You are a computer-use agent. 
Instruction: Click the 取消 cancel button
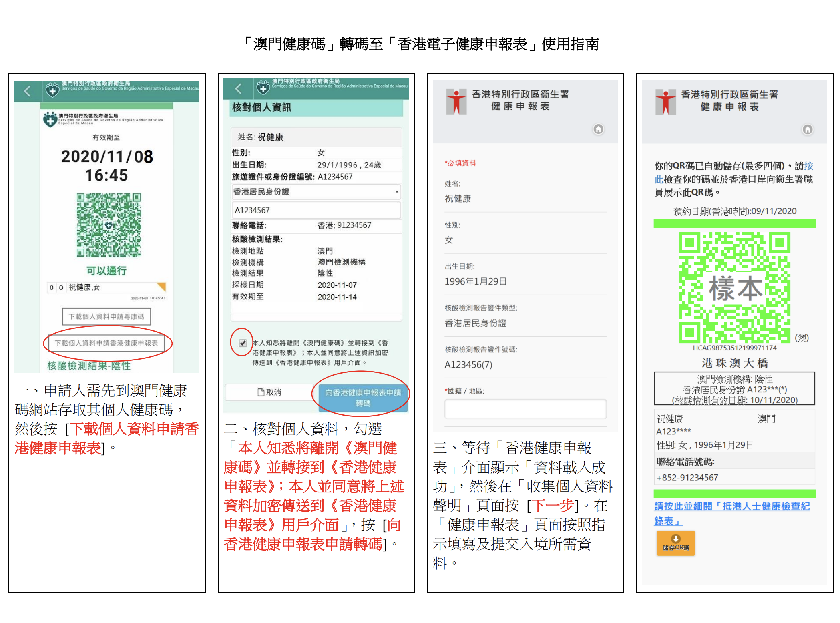coord(269,392)
